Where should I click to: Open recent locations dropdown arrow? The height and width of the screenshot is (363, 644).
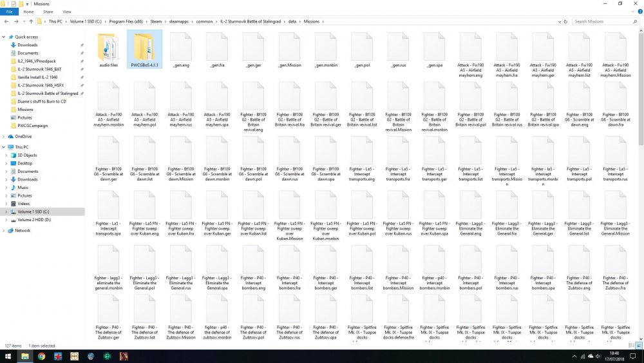point(24,21)
